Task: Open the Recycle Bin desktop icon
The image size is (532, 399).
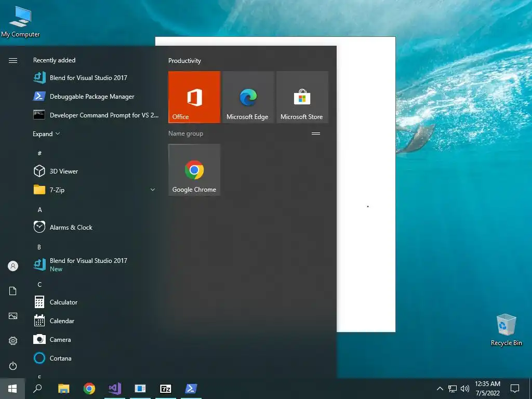Action: point(506,330)
